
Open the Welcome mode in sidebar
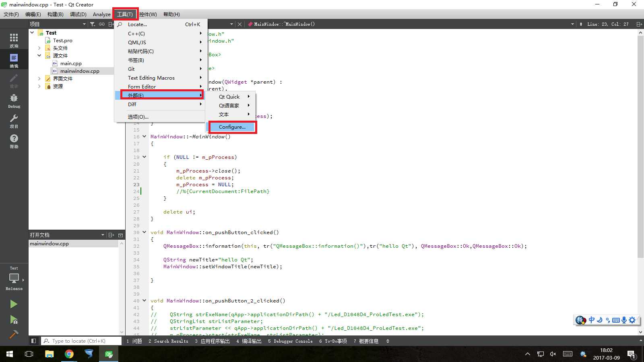coord(14,40)
